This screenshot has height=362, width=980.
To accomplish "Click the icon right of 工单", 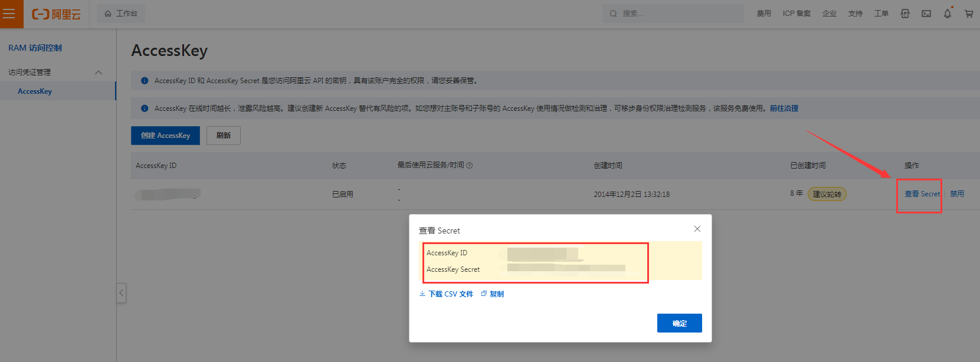I will pos(905,14).
